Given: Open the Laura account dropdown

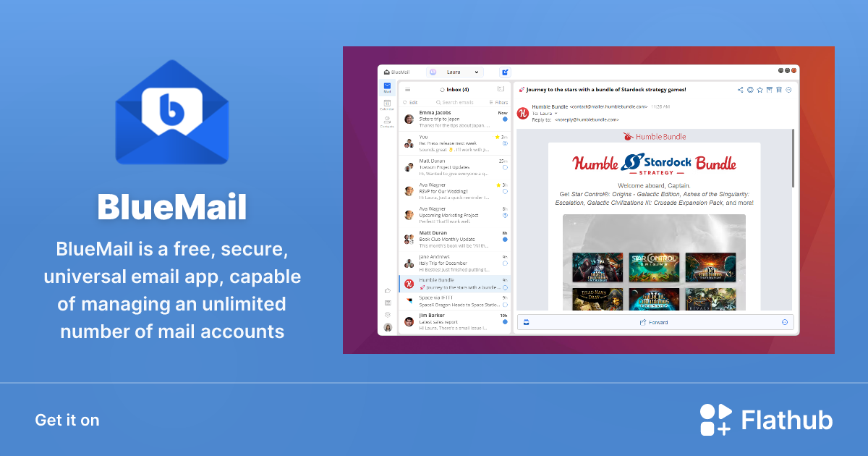Looking at the screenshot, I should coord(477,72).
